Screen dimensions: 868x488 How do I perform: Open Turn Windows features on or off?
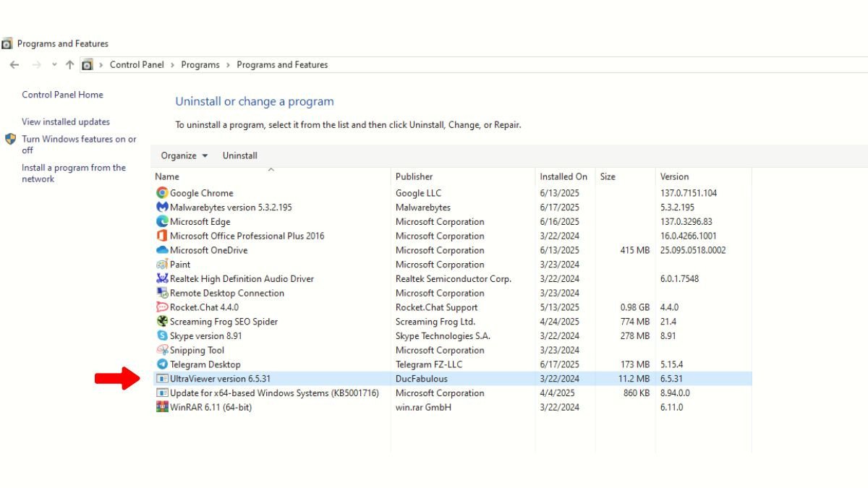tap(79, 145)
